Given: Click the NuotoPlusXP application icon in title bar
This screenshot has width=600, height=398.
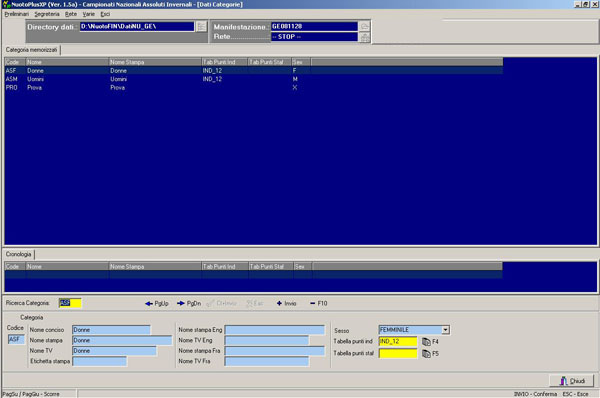Looking at the screenshot, I should pyautogui.click(x=6, y=5).
